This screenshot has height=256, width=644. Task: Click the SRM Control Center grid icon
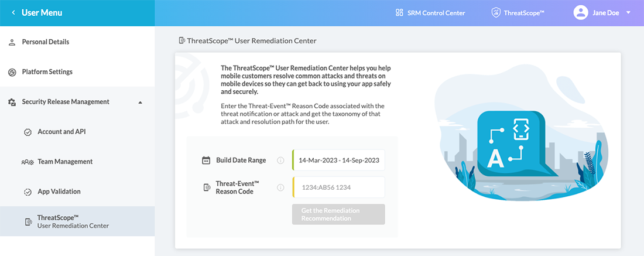(x=399, y=12)
